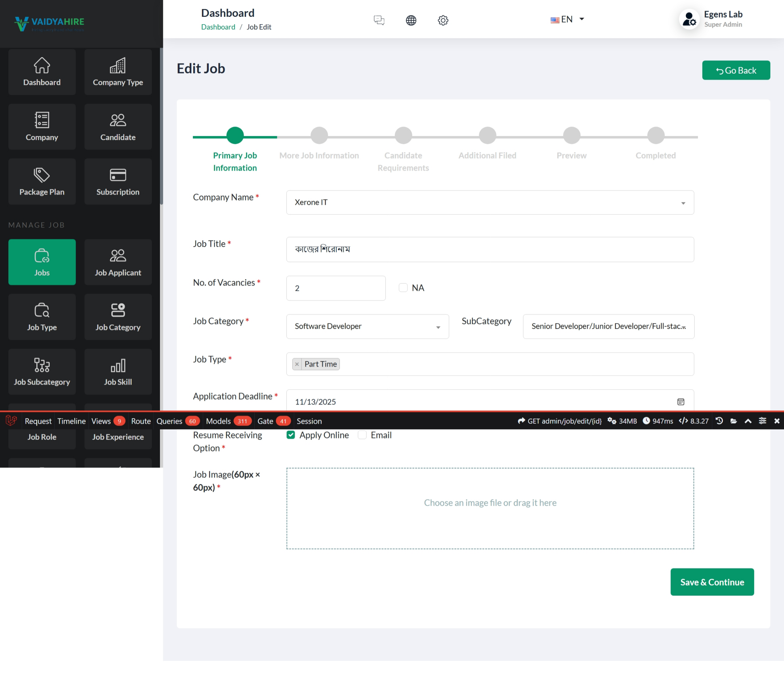Click the More Job Information step circle

[x=319, y=135]
